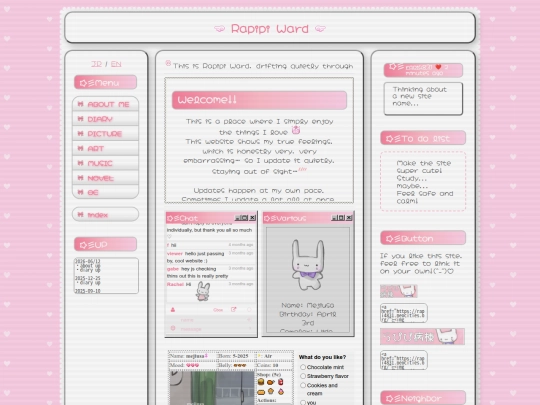Go to the Index page button
540x405 pixels.
point(105,215)
